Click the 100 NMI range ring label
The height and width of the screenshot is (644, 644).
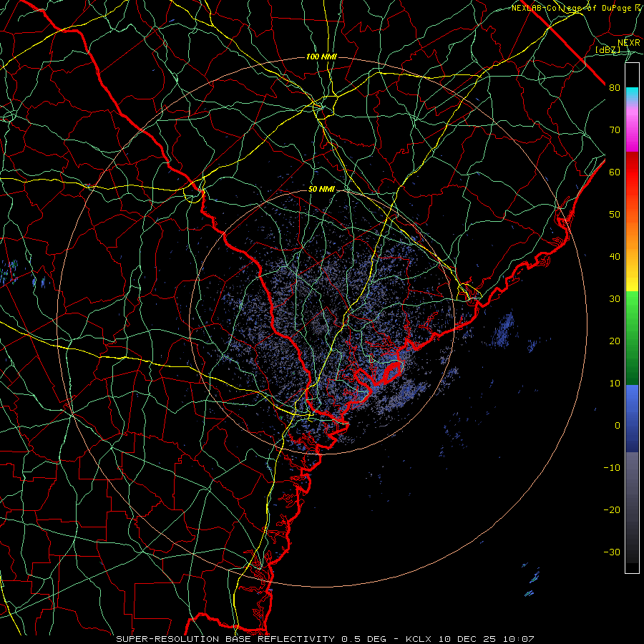coord(321,57)
